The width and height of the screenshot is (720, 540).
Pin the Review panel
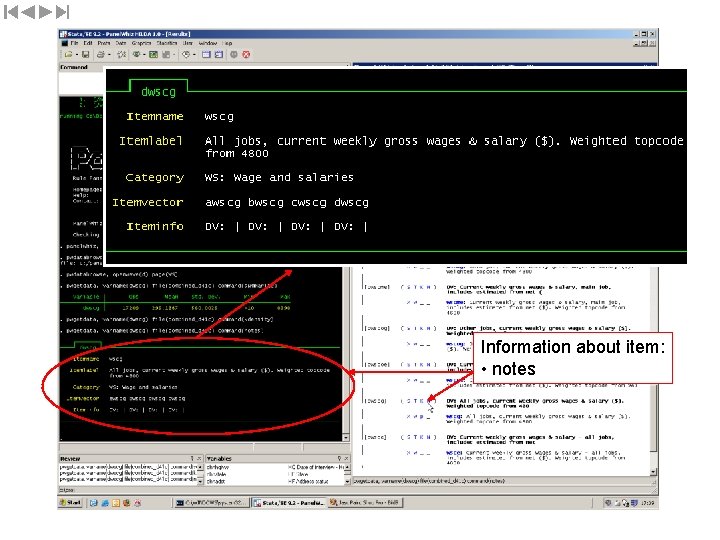[192, 458]
